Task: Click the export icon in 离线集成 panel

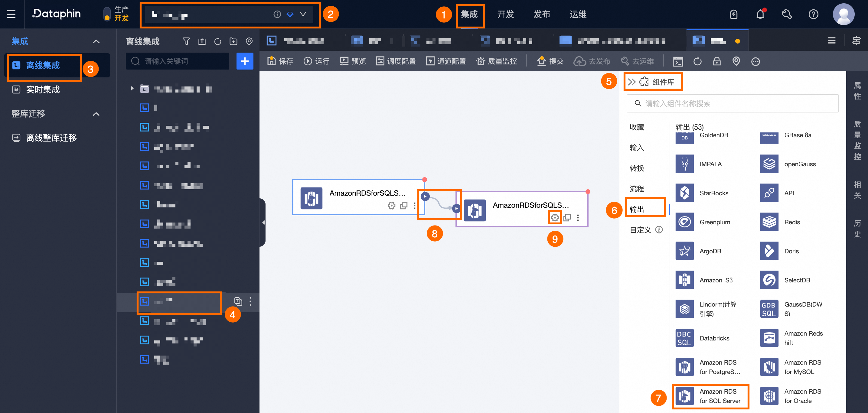Action: click(202, 41)
